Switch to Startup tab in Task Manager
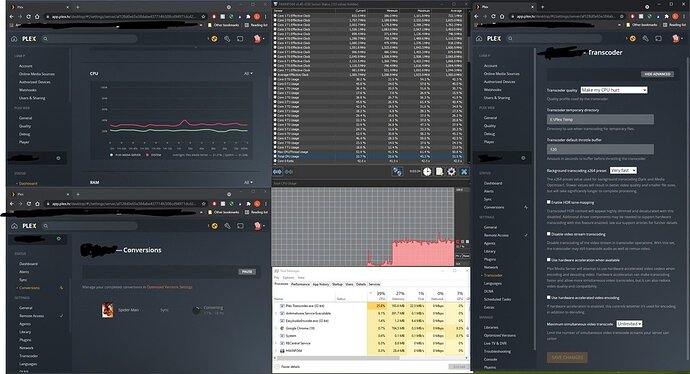Viewport: 690px width, 374px height. click(337, 284)
